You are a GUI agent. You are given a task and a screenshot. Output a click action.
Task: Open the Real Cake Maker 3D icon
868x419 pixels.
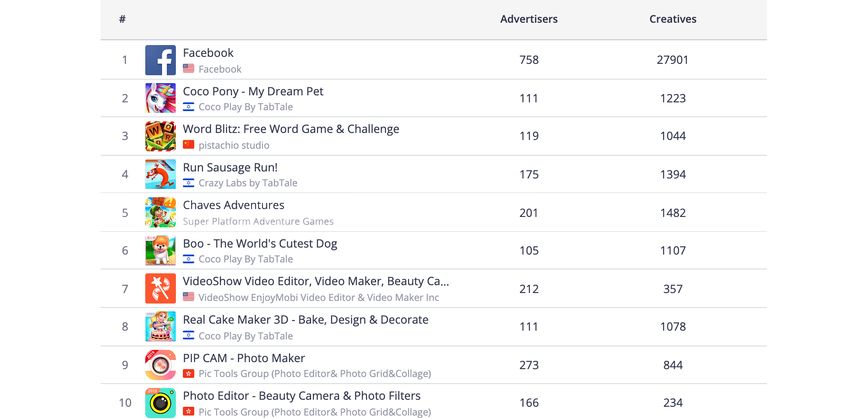click(161, 326)
